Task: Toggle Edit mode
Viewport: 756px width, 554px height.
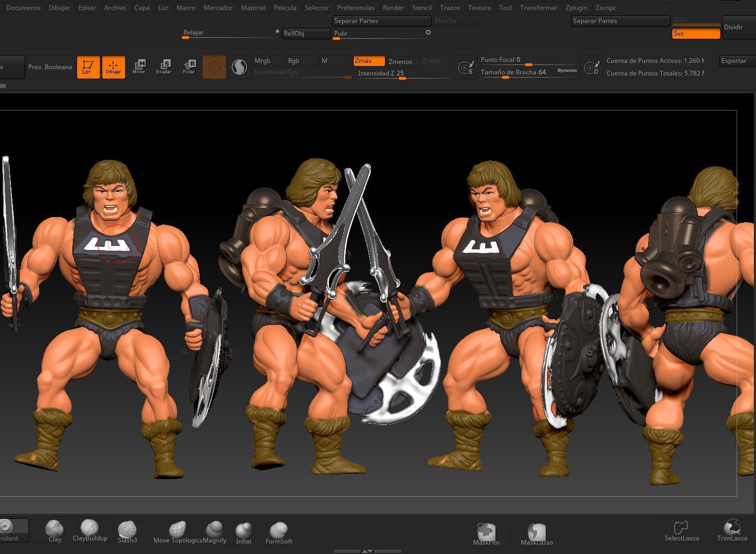Action: (x=88, y=67)
